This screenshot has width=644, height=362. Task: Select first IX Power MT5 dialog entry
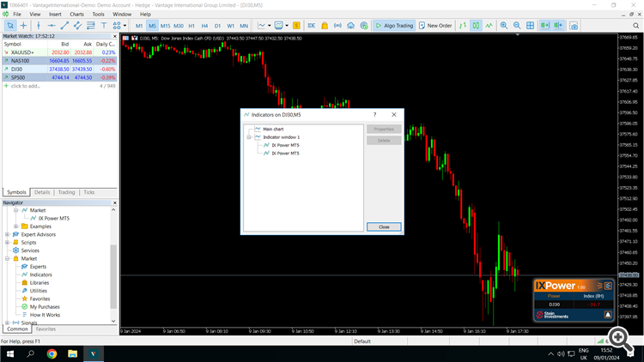(285, 145)
